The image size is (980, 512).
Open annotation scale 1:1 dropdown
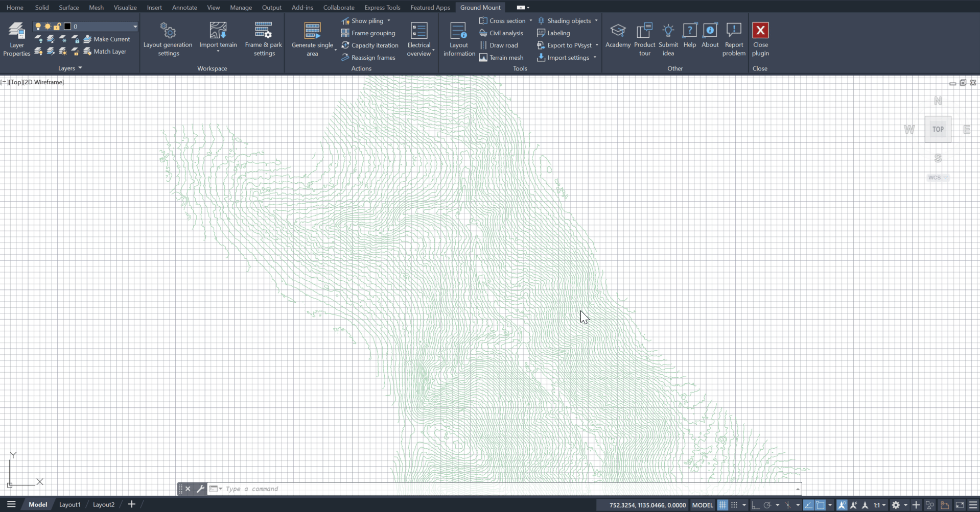880,505
